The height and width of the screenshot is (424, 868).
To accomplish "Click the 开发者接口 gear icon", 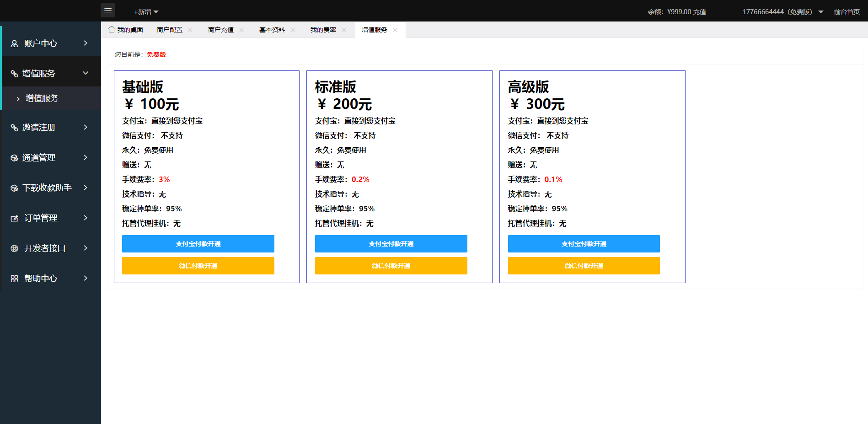I will tap(15, 248).
